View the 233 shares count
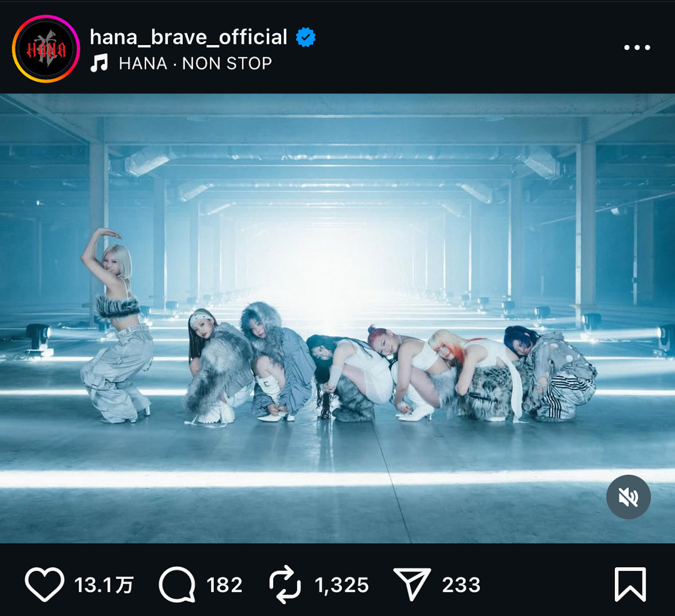Image resolution: width=675 pixels, height=616 pixels. (461, 585)
